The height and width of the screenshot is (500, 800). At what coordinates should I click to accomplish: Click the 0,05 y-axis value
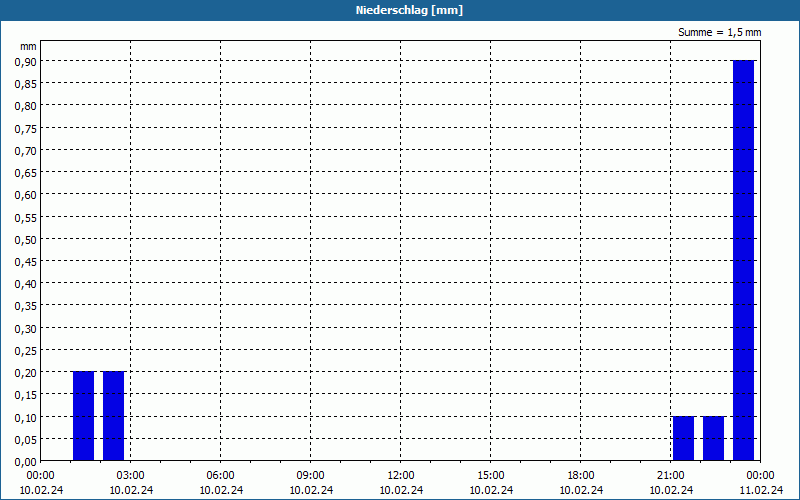click(26, 440)
